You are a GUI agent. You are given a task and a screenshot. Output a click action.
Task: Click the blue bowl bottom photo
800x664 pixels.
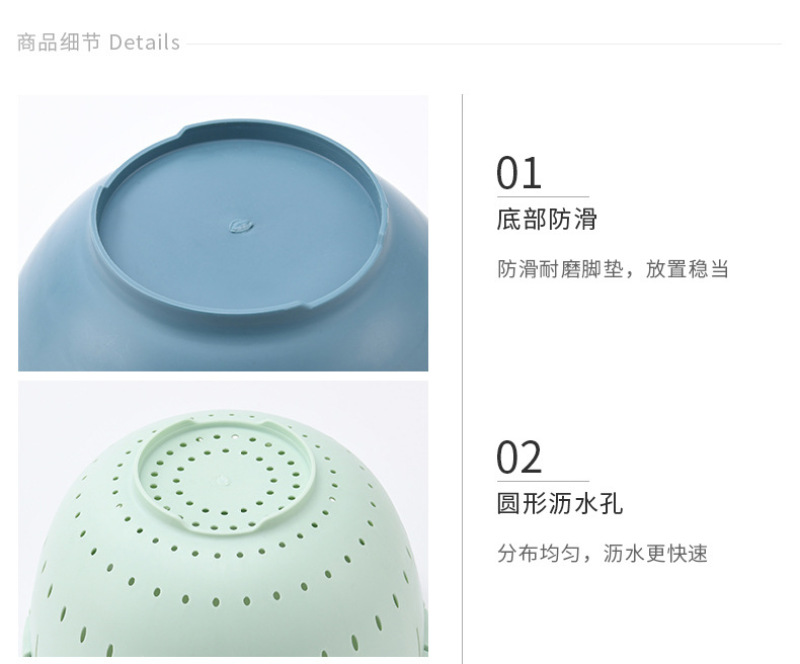point(223,233)
